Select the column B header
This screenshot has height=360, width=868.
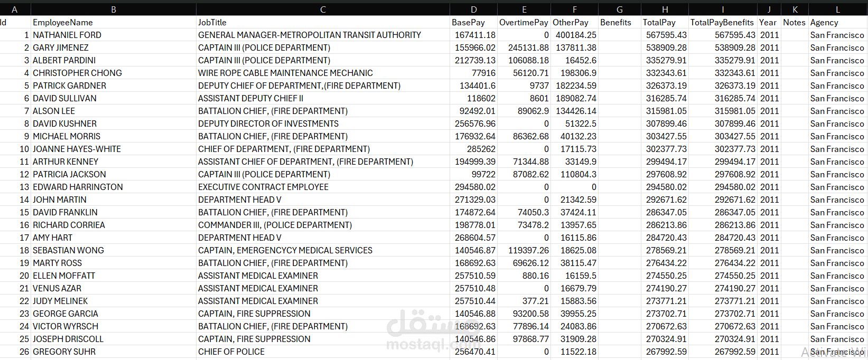tap(114, 10)
